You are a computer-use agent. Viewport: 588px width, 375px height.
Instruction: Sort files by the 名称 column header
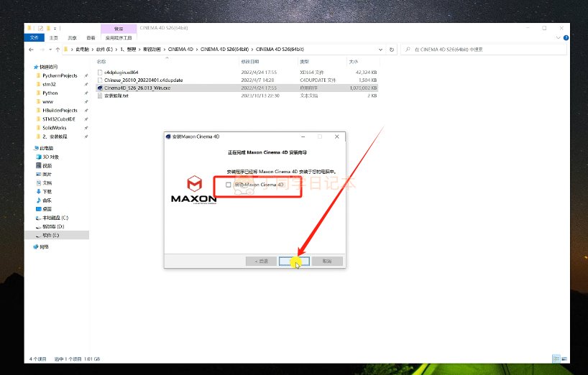[101, 62]
